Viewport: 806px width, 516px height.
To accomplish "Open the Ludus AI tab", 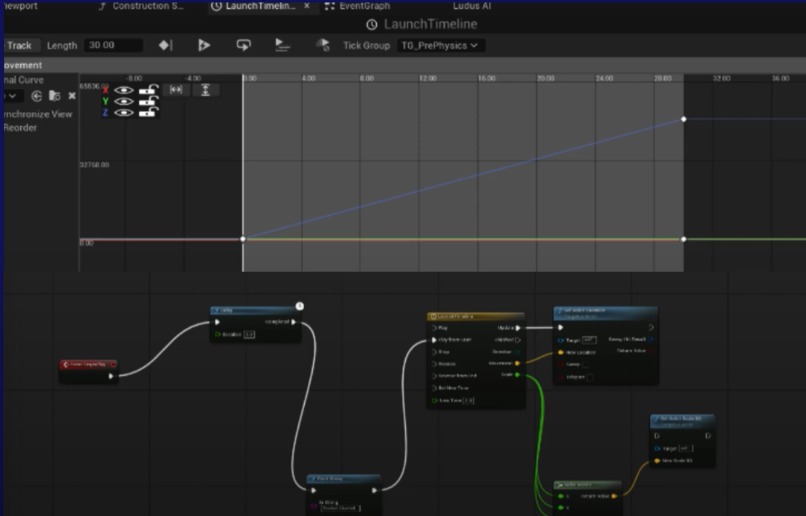I will click(x=471, y=6).
